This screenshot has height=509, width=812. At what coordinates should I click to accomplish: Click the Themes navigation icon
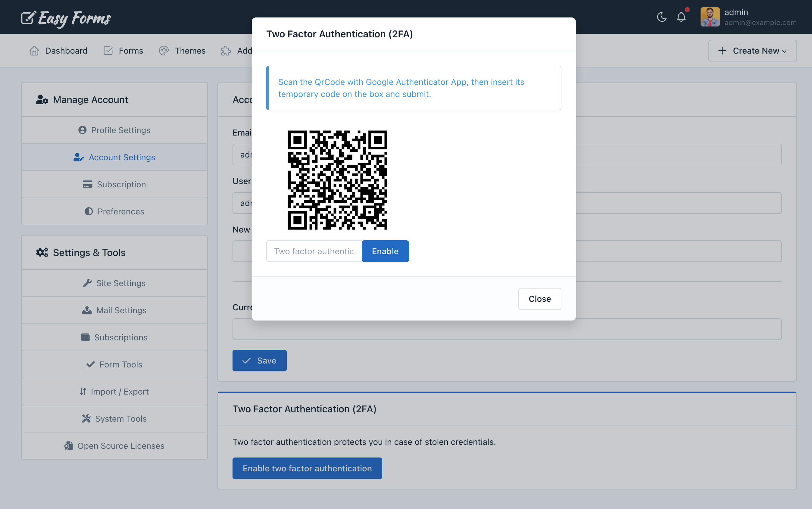[x=164, y=50]
